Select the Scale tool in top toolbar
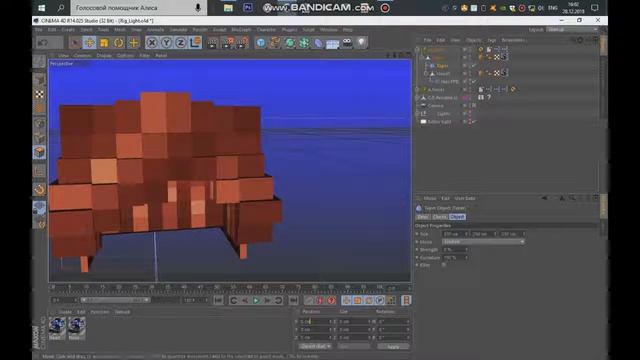Viewport: 640px width, 360px height. [104, 42]
